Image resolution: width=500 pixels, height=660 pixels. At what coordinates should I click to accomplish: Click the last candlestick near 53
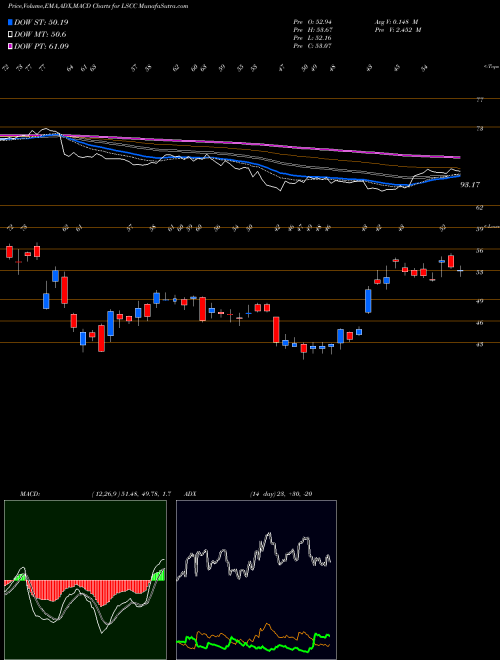(460, 271)
